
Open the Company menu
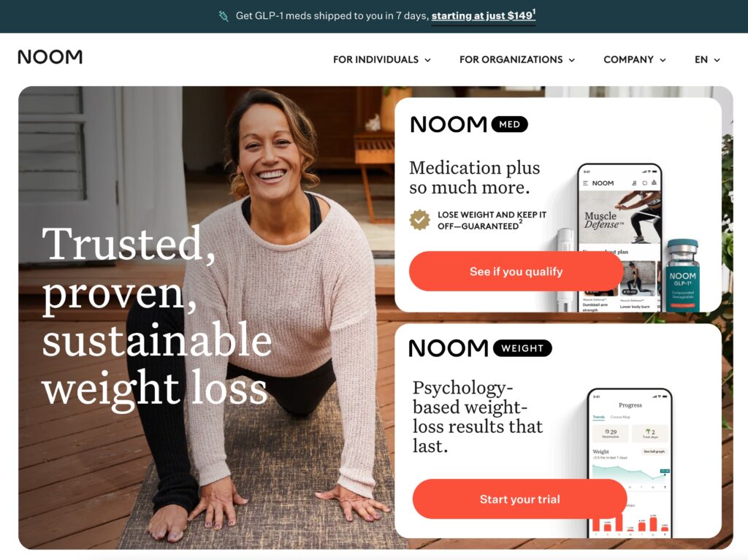pyautogui.click(x=635, y=60)
